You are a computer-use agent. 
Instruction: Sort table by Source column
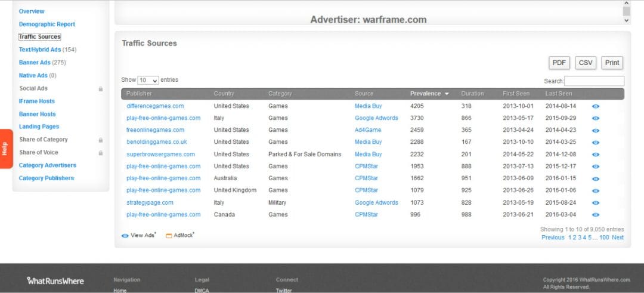(364, 94)
